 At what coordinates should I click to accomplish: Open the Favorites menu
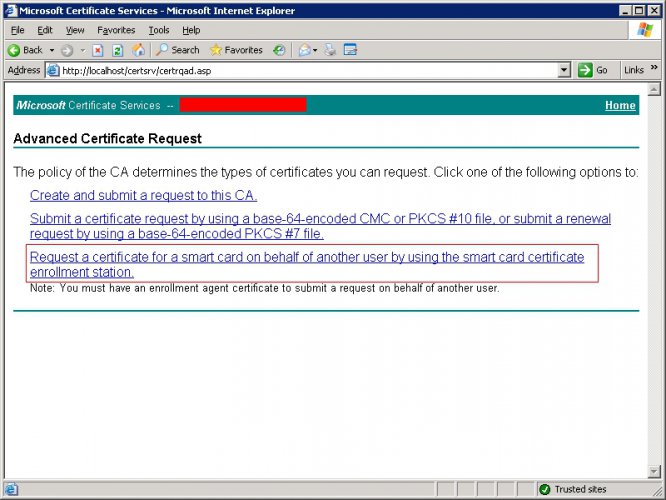tap(116, 30)
